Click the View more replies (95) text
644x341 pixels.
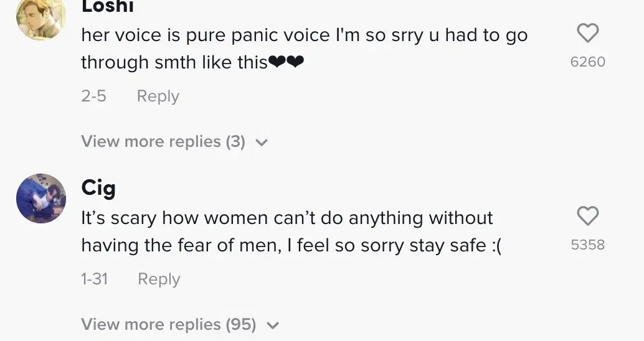click(168, 324)
